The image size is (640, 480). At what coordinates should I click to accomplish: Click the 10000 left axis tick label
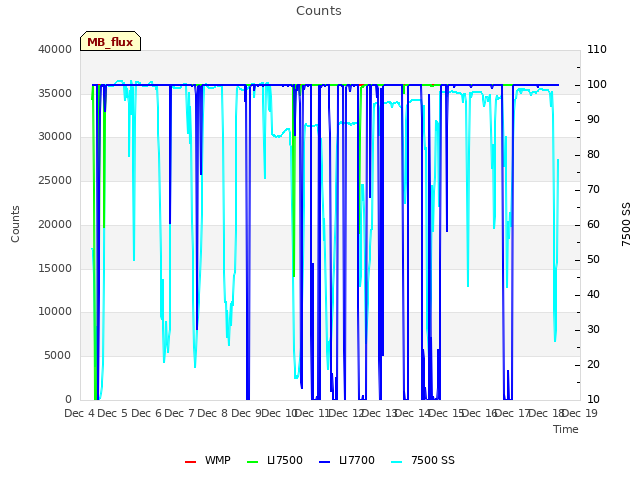tap(55, 312)
